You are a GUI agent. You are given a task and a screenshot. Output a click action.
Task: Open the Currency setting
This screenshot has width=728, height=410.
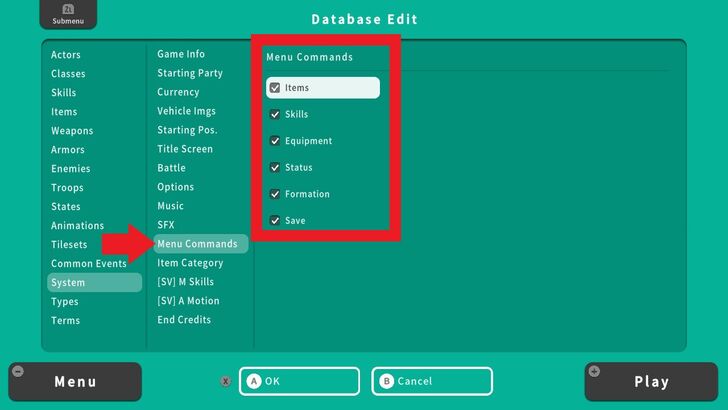[x=178, y=92]
